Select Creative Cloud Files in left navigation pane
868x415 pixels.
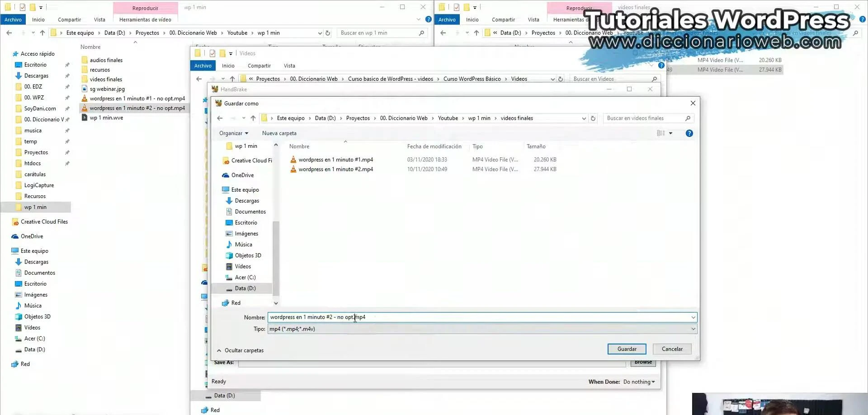click(x=40, y=222)
